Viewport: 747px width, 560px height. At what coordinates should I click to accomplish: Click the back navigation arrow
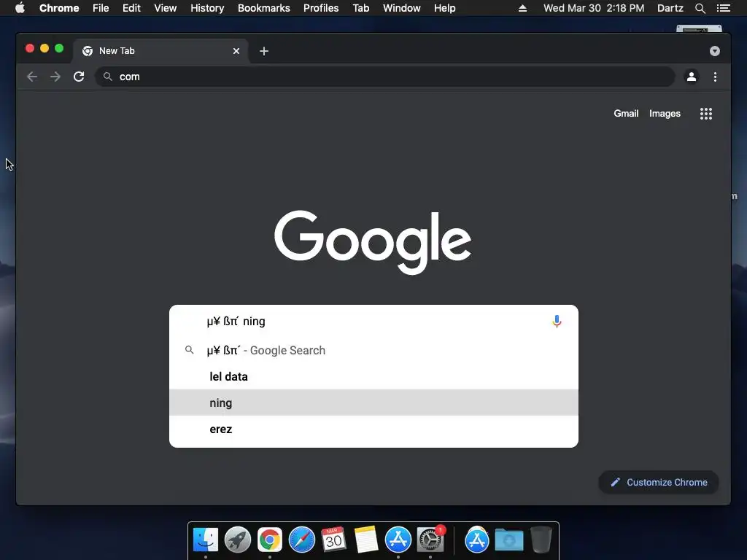pyautogui.click(x=32, y=77)
